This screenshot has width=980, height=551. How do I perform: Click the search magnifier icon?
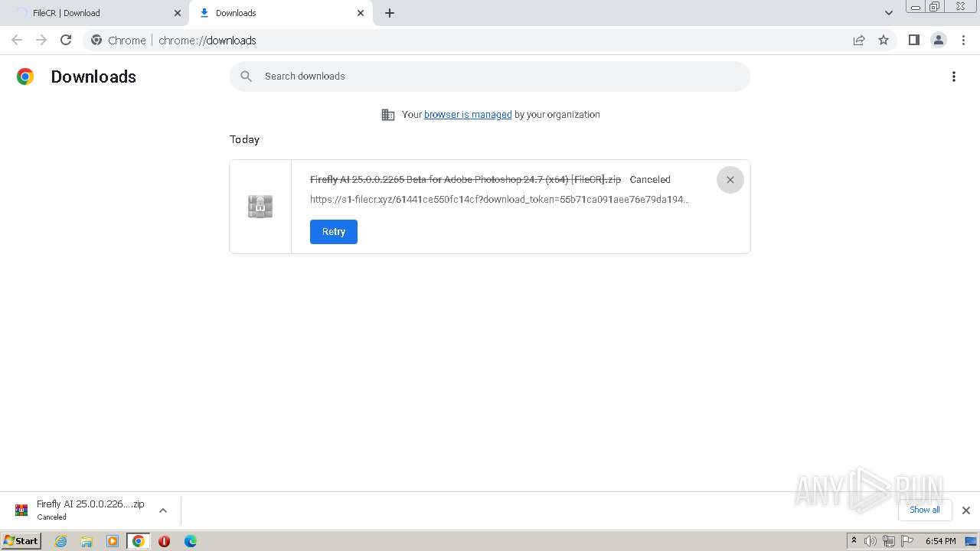tap(246, 76)
